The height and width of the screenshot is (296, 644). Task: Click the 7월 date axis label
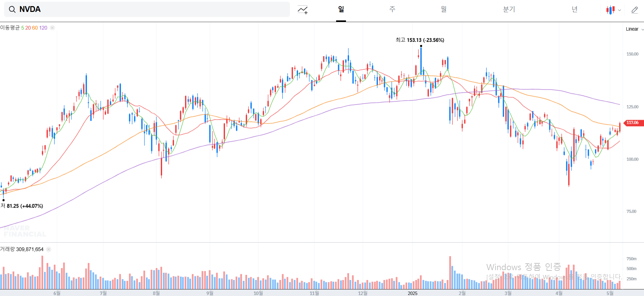click(103, 293)
